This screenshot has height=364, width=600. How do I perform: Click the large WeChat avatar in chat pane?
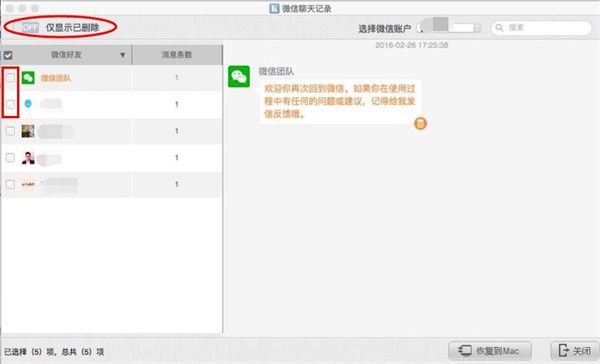point(239,77)
